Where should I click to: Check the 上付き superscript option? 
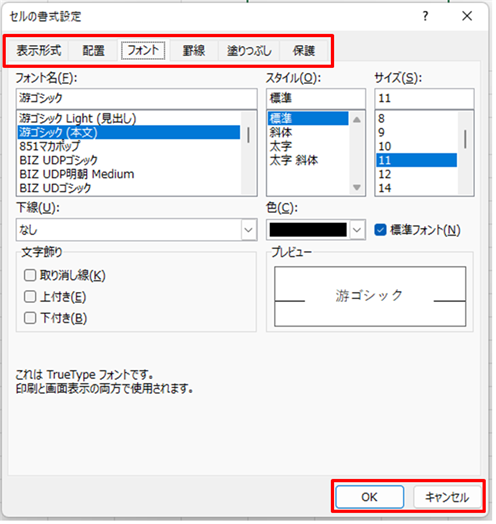pyautogui.click(x=30, y=298)
